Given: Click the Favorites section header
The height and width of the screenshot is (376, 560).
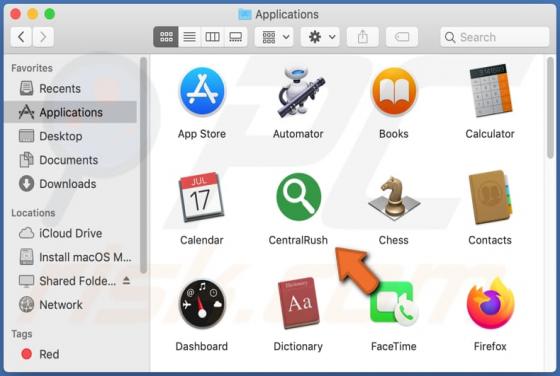Looking at the screenshot, I should pyautogui.click(x=32, y=68).
